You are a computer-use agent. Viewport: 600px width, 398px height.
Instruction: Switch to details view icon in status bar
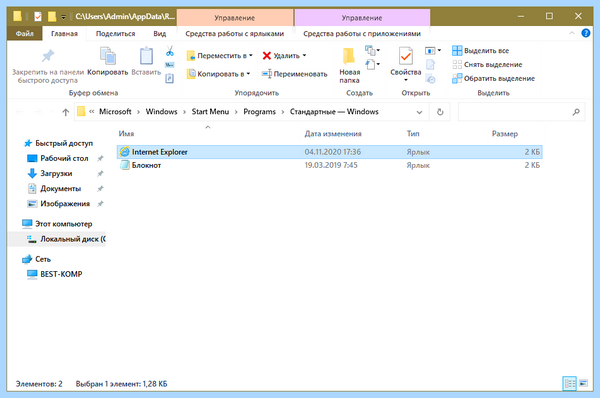(x=569, y=383)
